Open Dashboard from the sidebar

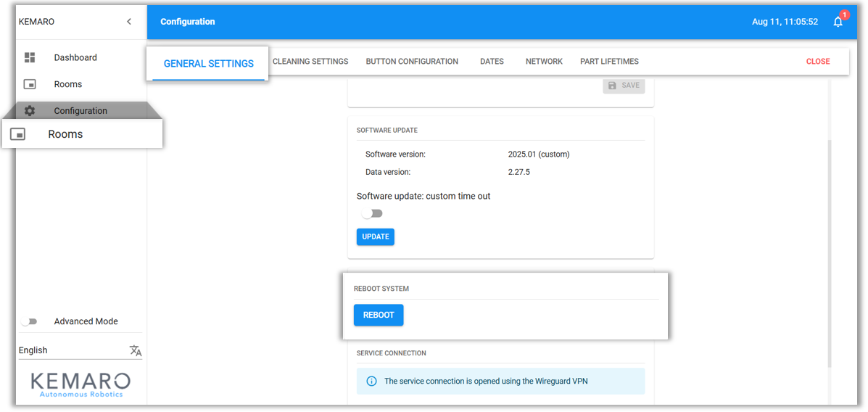tap(75, 57)
